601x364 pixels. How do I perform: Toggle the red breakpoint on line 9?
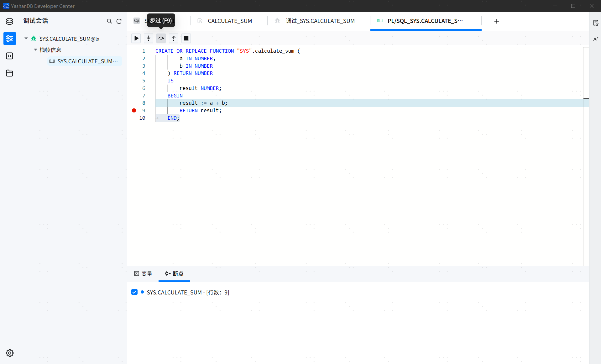pyautogui.click(x=134, y=111)
